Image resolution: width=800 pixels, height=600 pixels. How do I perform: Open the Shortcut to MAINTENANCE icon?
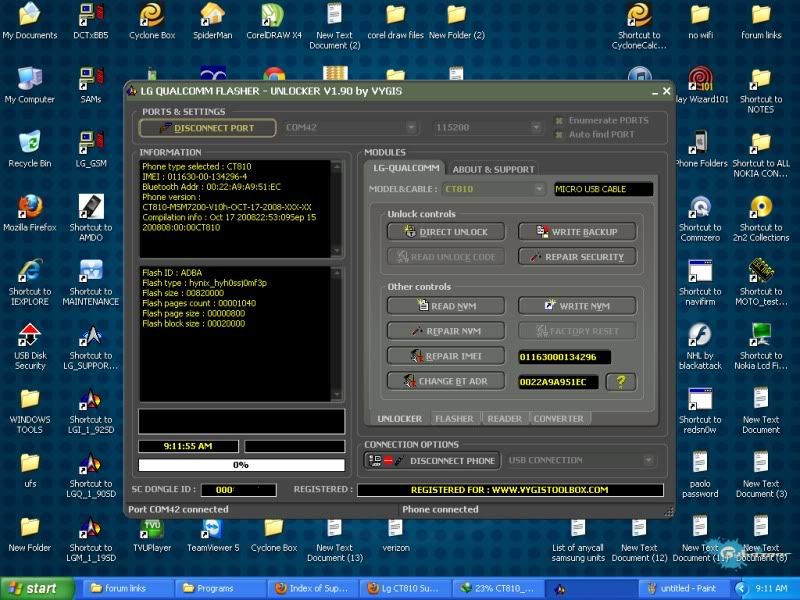91,283
